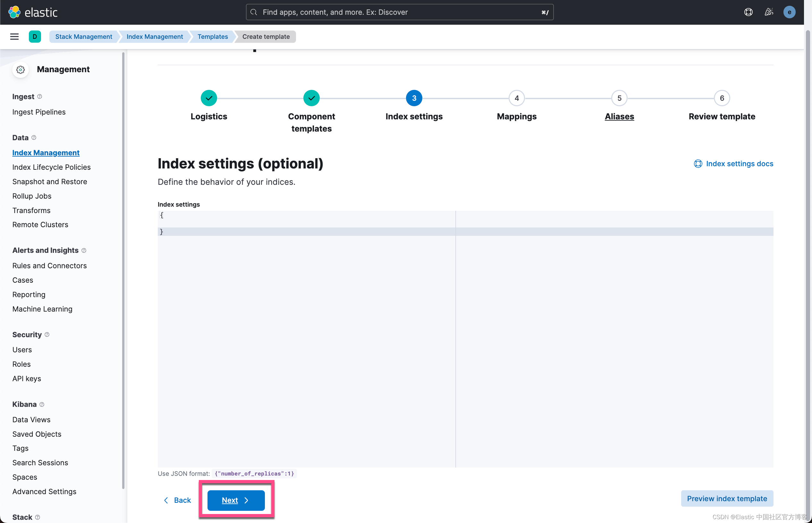Focus the global search field

coord(399,12)
